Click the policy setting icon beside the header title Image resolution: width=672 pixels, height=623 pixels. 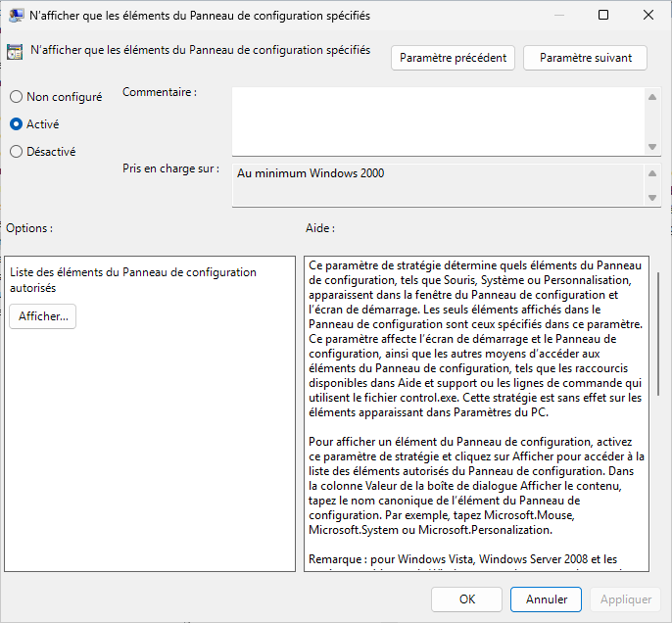coord(15,54)
